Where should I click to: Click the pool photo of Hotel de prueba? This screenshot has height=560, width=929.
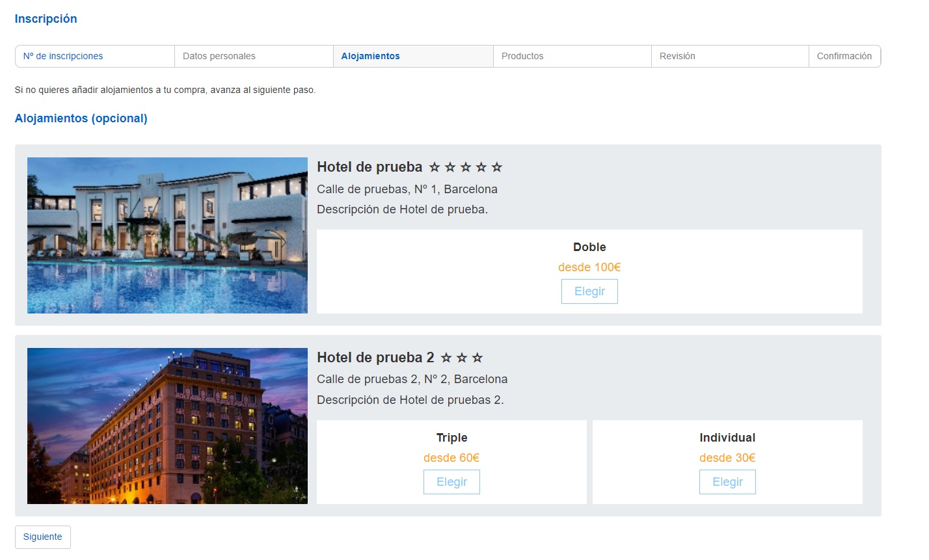167,235
